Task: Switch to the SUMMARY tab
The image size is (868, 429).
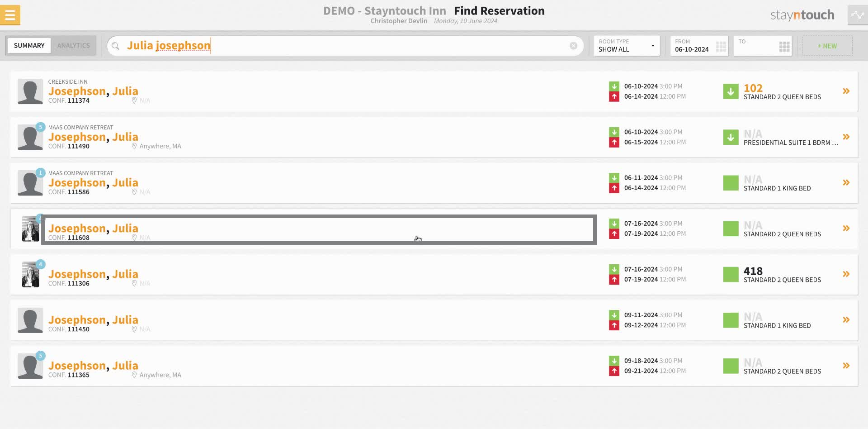Action: pos(29,46)
